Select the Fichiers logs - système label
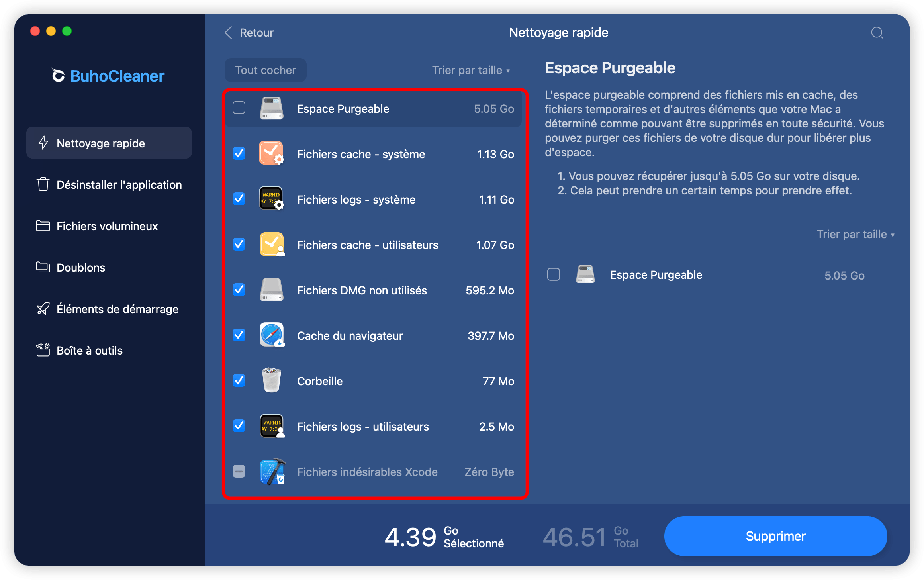 tap(356, 200)
